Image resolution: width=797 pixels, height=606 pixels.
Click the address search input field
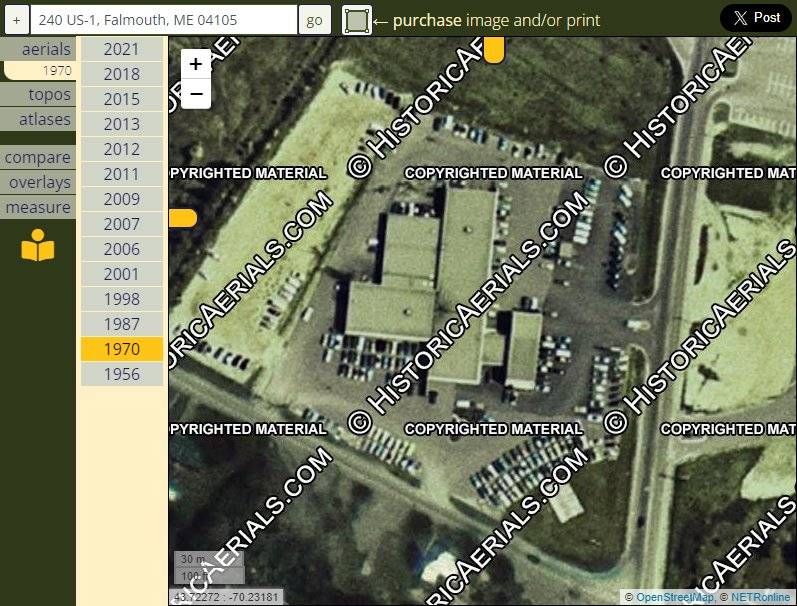pos(164,20)
